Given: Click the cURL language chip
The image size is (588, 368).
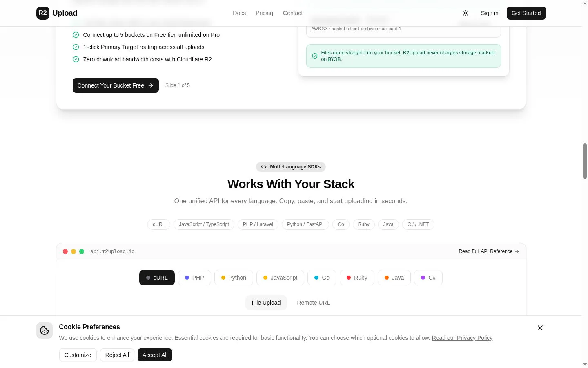Looking at the screenshot, I should point(159,224).
